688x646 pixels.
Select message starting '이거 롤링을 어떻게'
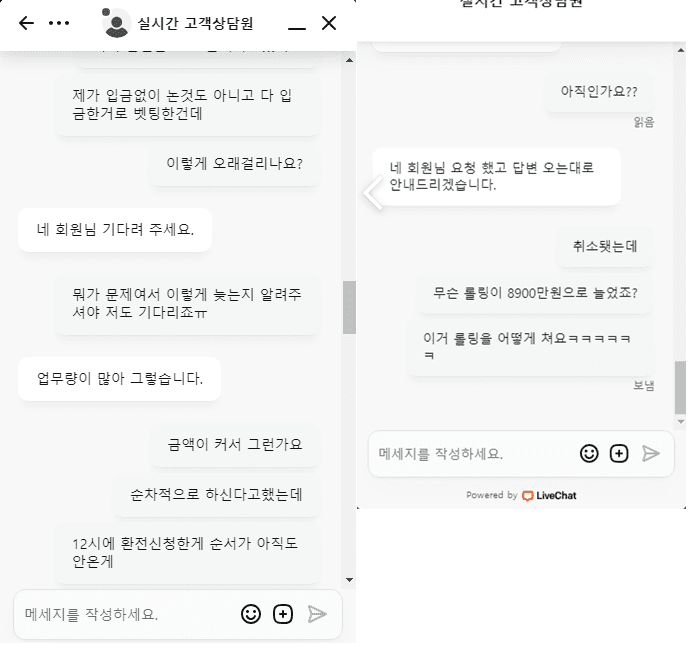click(x=530, y=347)
